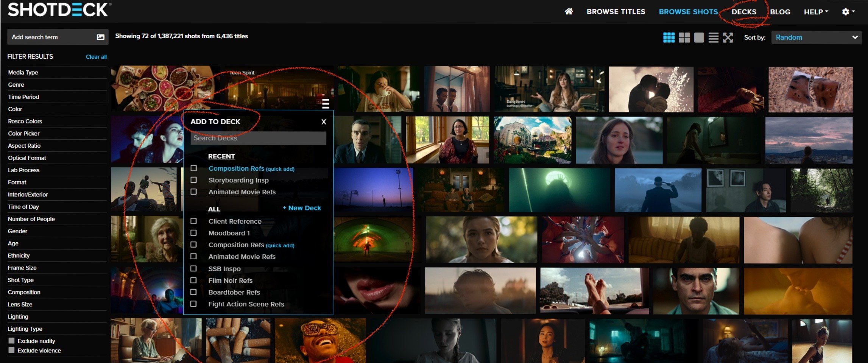Clear all filters

(96, 57)
